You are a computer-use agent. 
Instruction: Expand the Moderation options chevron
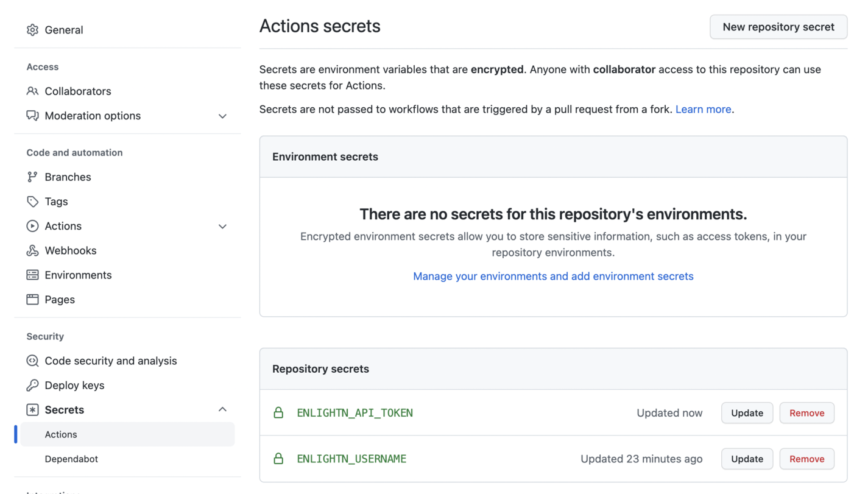click(222, 115)
